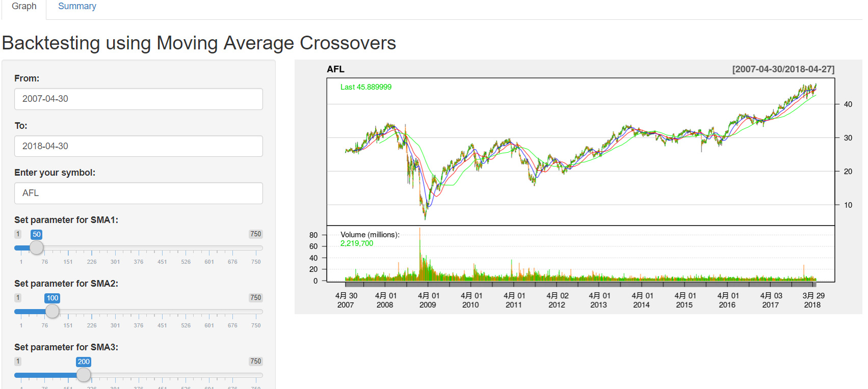The width and height of the screenshot is (868, 389).
Task: Click the SMA2 minimum label 1
Action: pyautogui.click(x=18, y=298)
